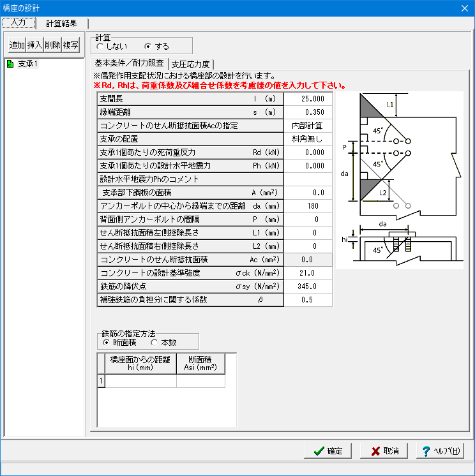The image size is (475, 476).
Task: Edit the Rd dead load reaction value
Action: click(x=308, y=152)
